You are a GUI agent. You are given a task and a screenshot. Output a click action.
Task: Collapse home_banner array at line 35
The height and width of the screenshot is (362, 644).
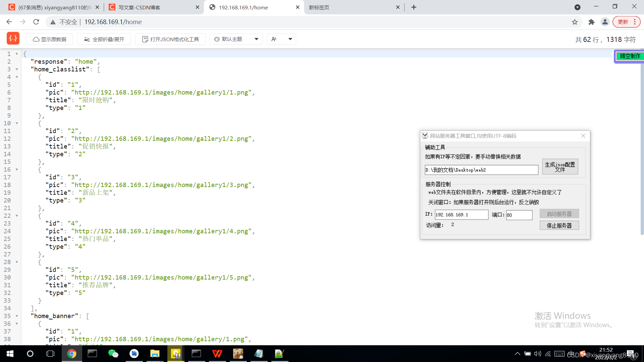(x=17, y=316)
